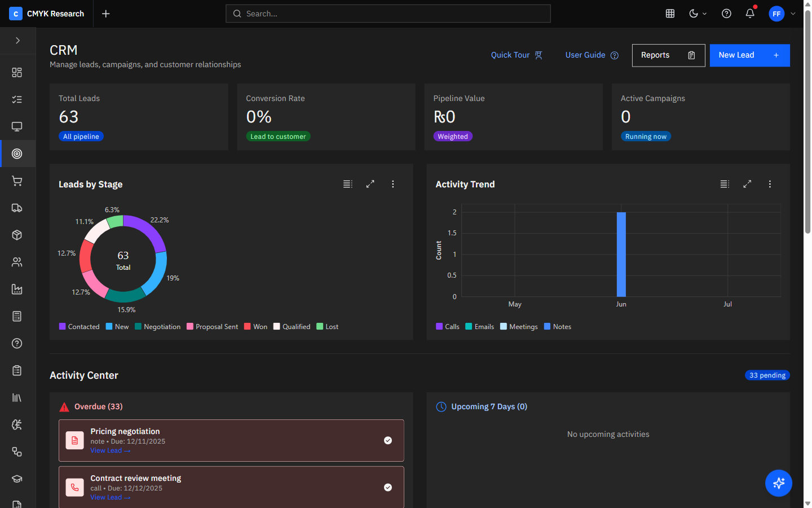
Task: Mark Pricing negotiation activity complete
Action: pos(388,440)
